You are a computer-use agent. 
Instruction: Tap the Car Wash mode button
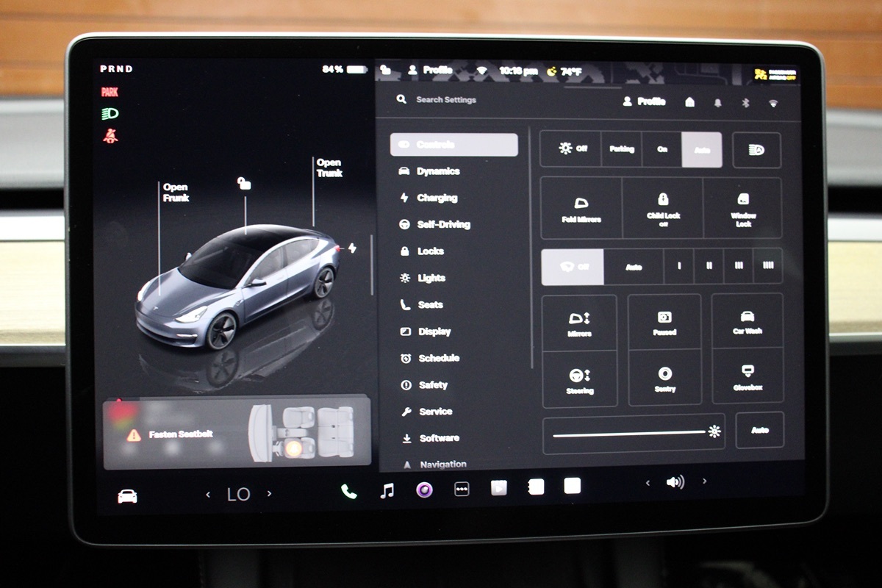747,321
